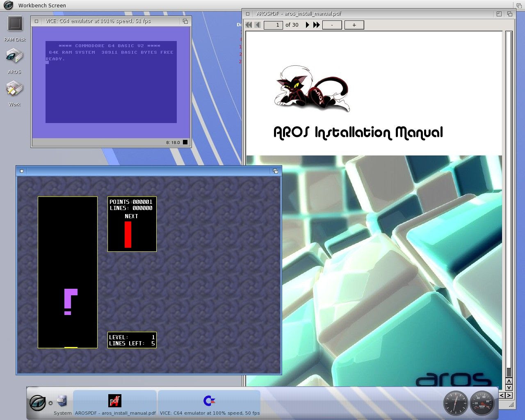Click the VICE window depth gadget
Image resolution: width=525 pixels, height=420 pixels.
coord(185,21)
